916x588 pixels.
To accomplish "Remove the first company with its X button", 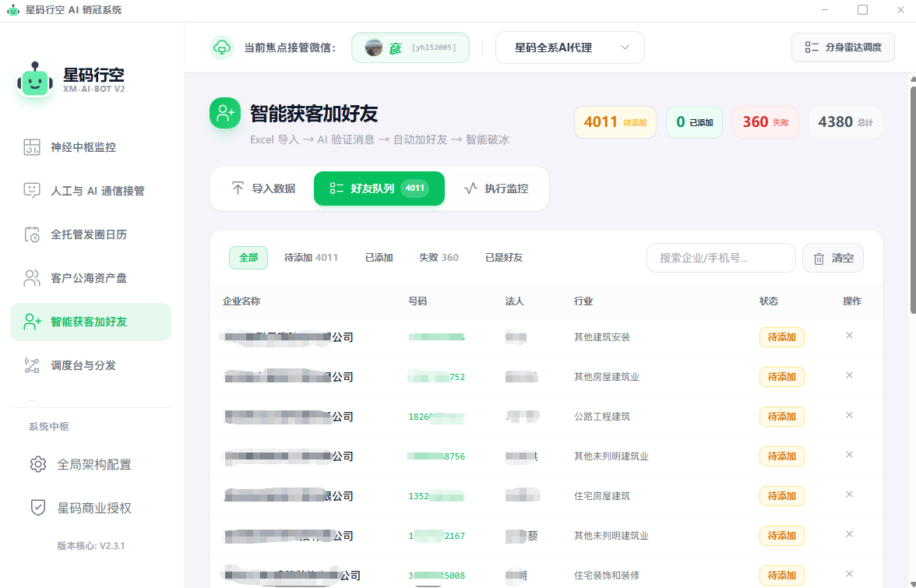I will 849,335.
